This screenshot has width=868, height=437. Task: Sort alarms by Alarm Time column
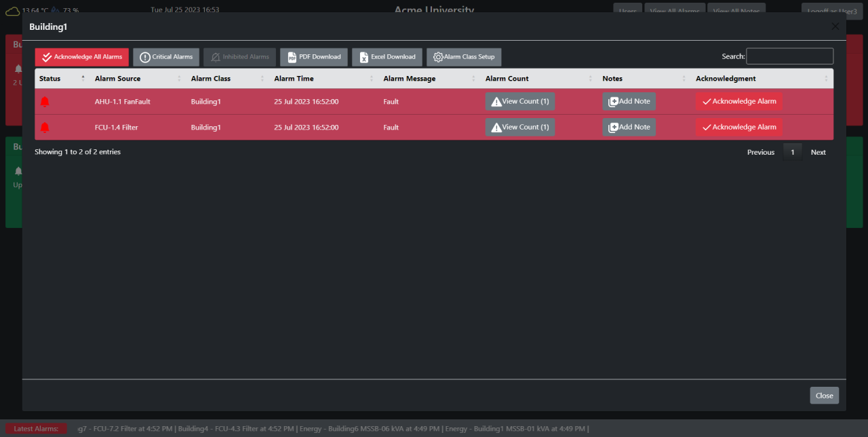coord(294,78)
